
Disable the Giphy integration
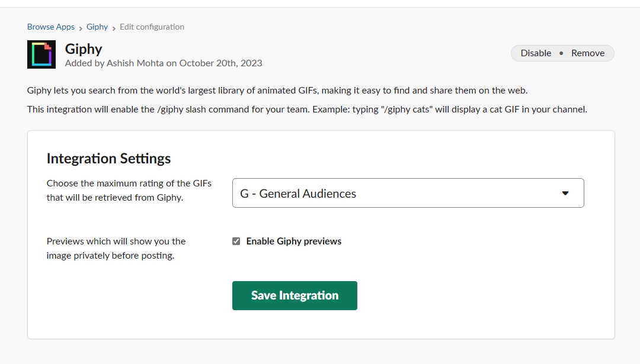click(x=535, y=53)
